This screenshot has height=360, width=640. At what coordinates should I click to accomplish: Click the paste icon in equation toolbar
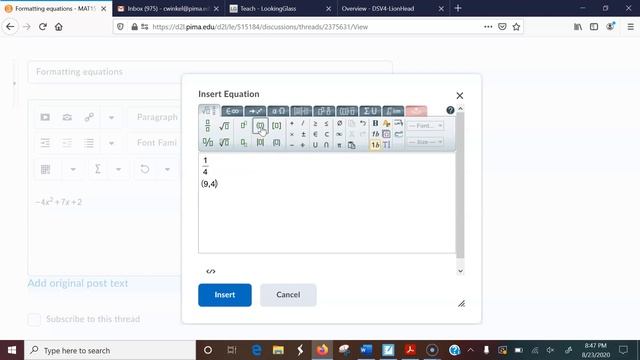tap(351, 145)
